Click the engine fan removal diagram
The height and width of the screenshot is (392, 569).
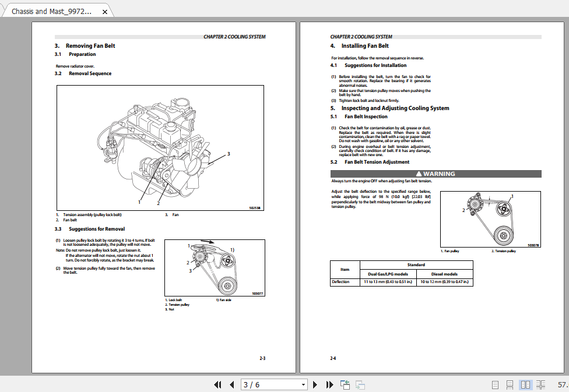click(x=160, y=147)
